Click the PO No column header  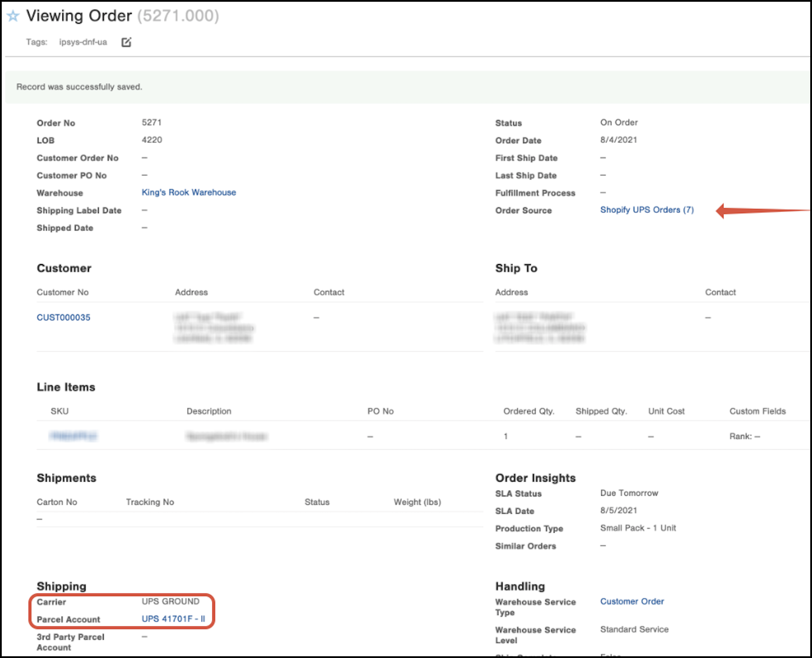coord(380,411)
